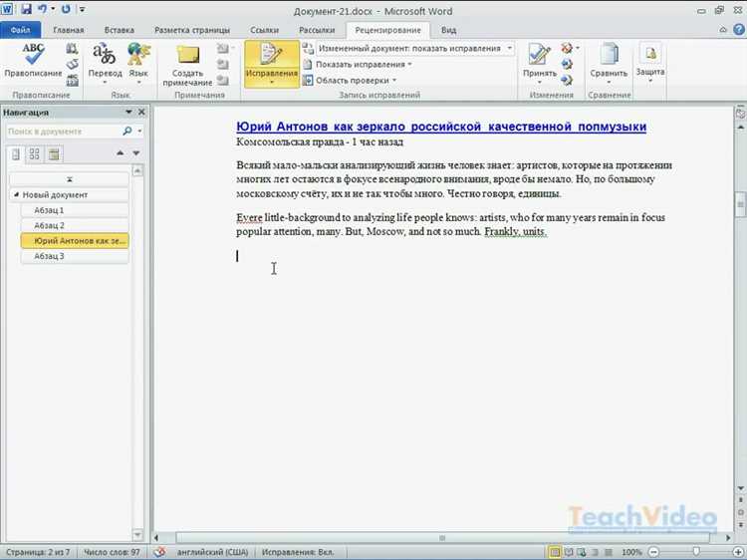Click the horizontal scrollbar thumb
Image resolution: width=747 pixels, height=560 pixels.
[442, 538]
